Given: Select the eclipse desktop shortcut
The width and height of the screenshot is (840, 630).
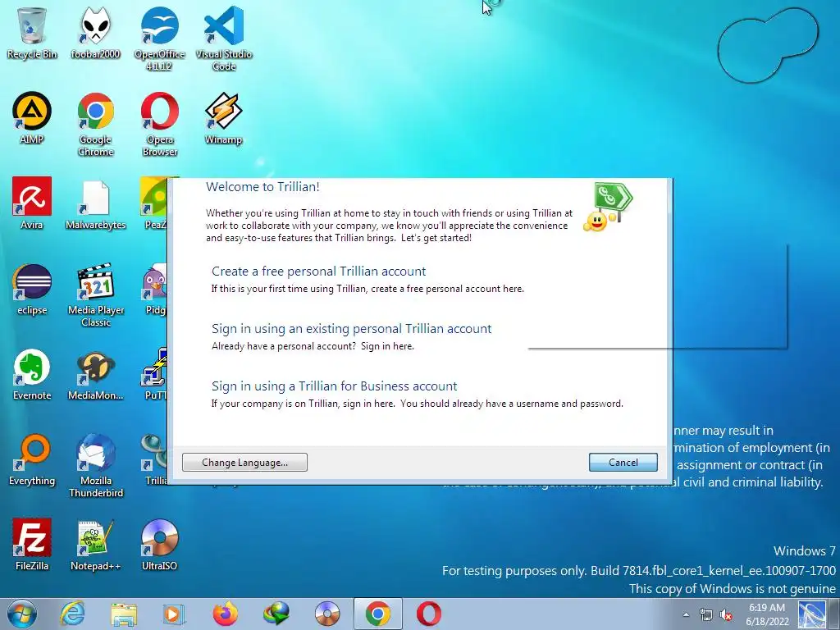Looking at the screenshot, I should [32, 289].
